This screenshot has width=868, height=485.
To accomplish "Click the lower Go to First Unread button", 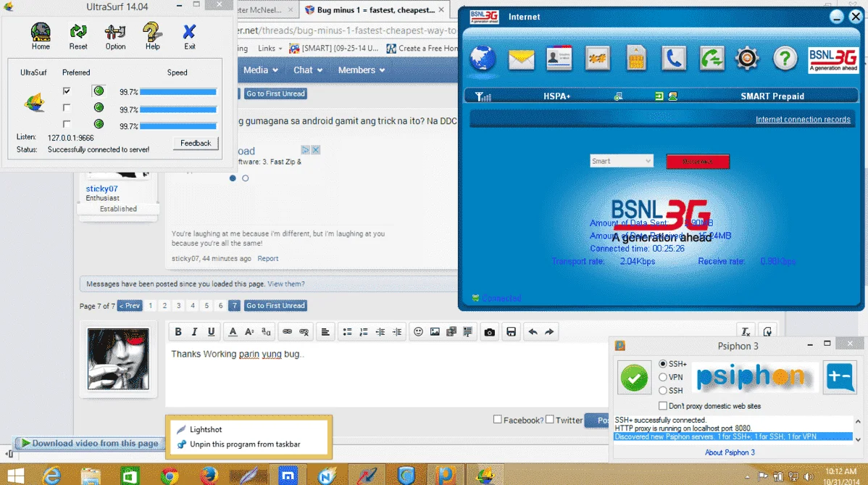I will click(275, 306).
